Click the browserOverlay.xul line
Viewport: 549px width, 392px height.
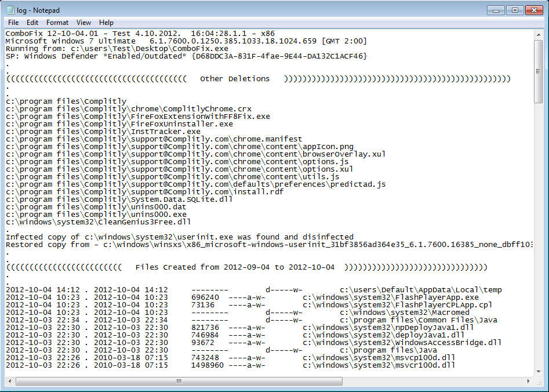tap(195, 154)
